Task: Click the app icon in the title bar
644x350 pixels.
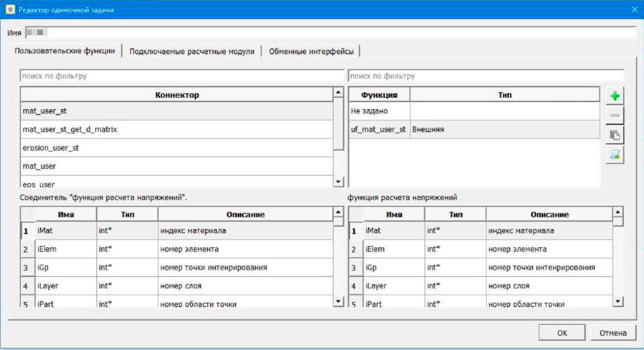Action: coord(8,10)
